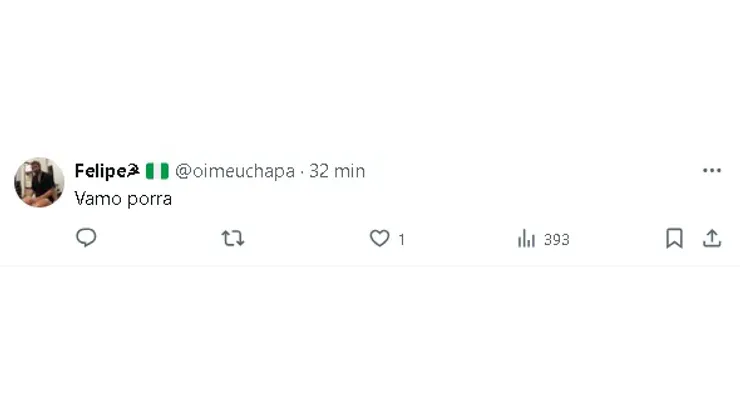
Task: Open Felipe's profile picture
Action: pos(39,182)
